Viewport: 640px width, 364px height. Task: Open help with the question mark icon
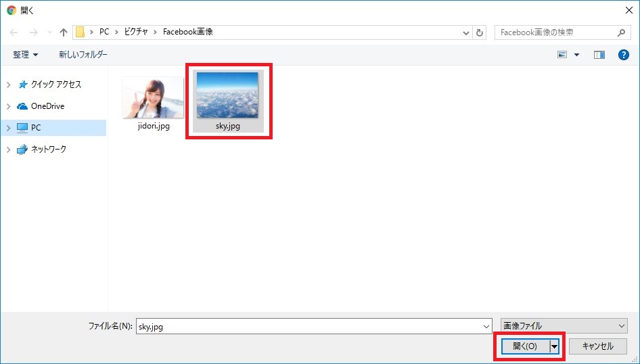tap(624, 55)
